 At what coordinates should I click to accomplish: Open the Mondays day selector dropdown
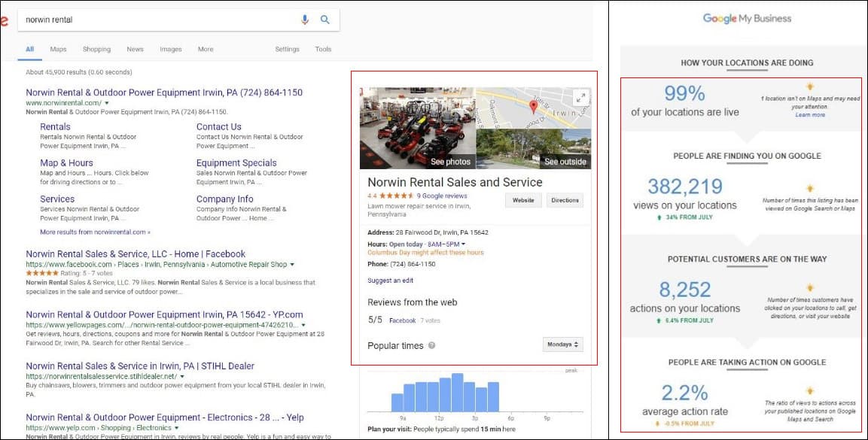562,344
